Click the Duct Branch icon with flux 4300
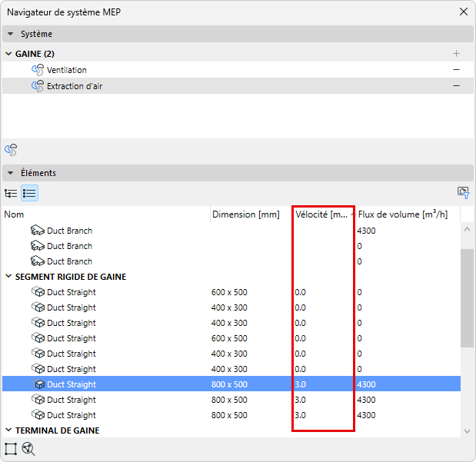The width and height of the screenshot is (476, 462). [38, 231]
